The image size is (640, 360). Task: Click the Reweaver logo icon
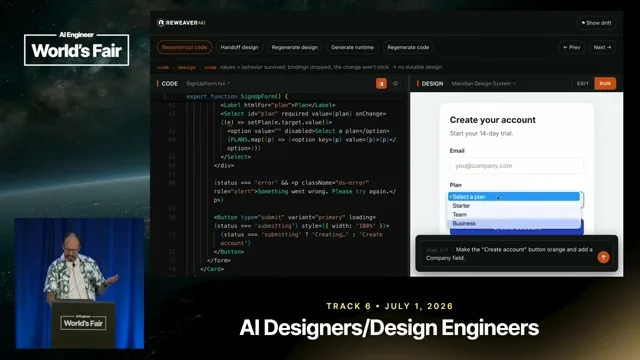[x=161, y=22]
